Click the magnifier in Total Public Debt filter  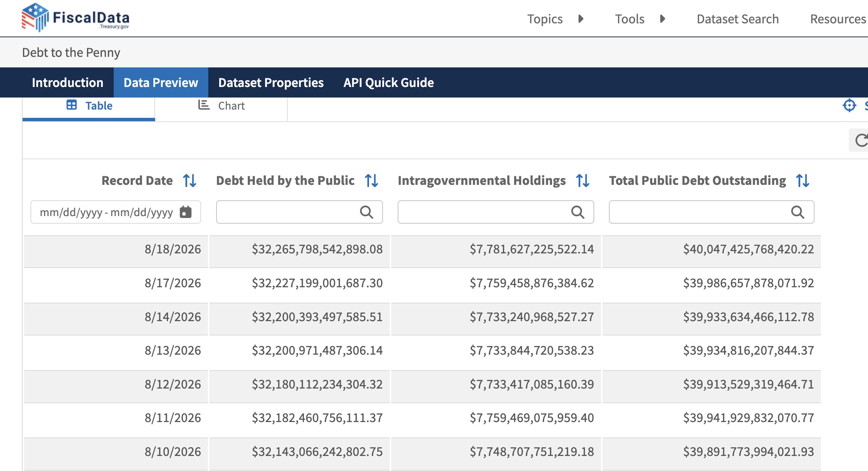coord(798,212)
